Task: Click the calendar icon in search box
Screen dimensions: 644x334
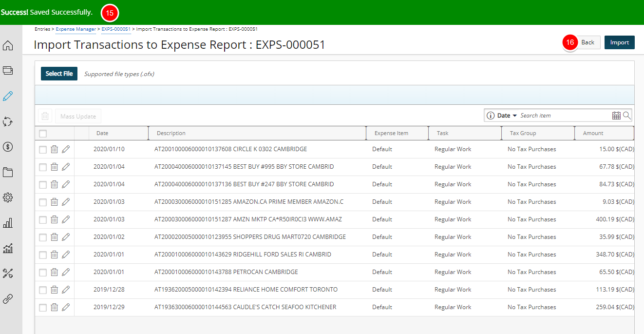Action: pos(616,116)
